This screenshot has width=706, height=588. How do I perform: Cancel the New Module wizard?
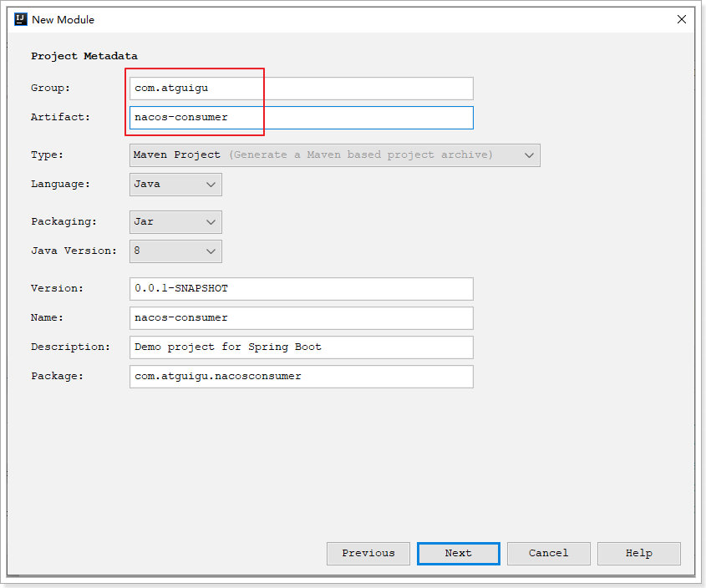click(548, 553)
